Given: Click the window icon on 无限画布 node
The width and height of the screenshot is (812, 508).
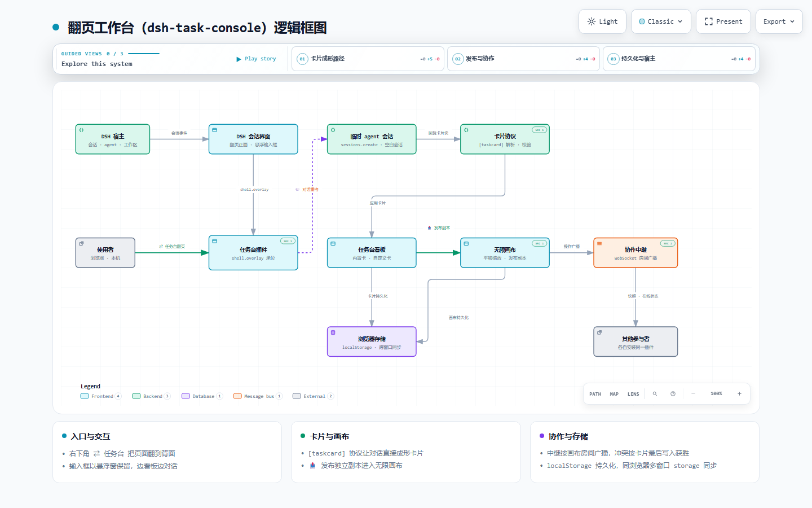Looking at the screenshot, I should pyautogui.click(x=466, y=243).
